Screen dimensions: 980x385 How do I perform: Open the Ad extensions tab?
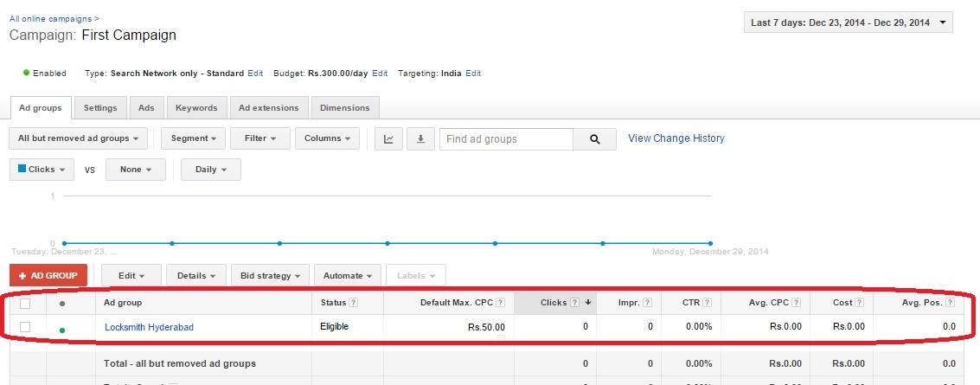pos(268,108)
